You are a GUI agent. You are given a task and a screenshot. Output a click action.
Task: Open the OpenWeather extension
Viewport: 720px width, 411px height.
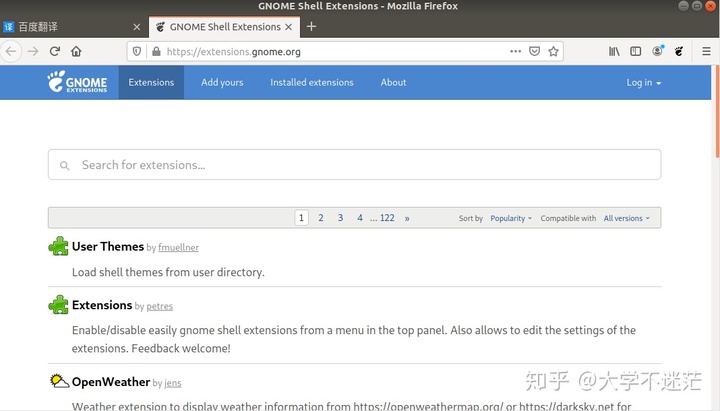tap(111, 382)
